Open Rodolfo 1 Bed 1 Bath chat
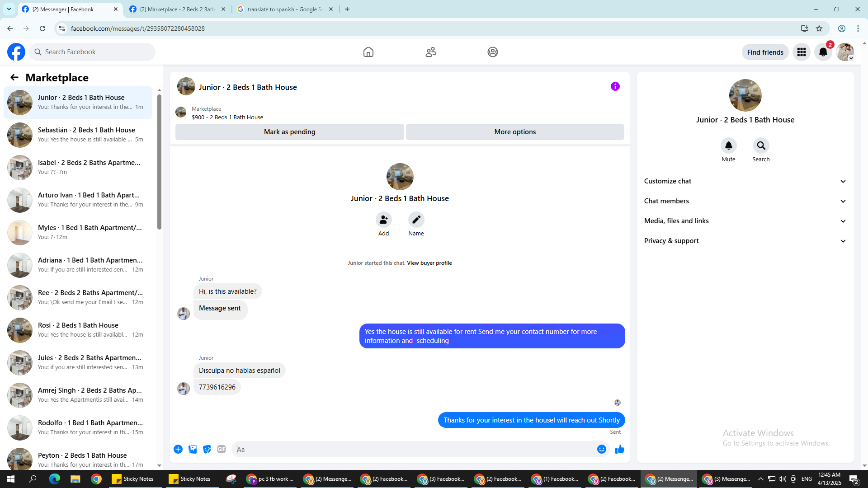Image resolution: width=868 pixels, height=488 pixels. pyautogui.click(x=78, y=427)
